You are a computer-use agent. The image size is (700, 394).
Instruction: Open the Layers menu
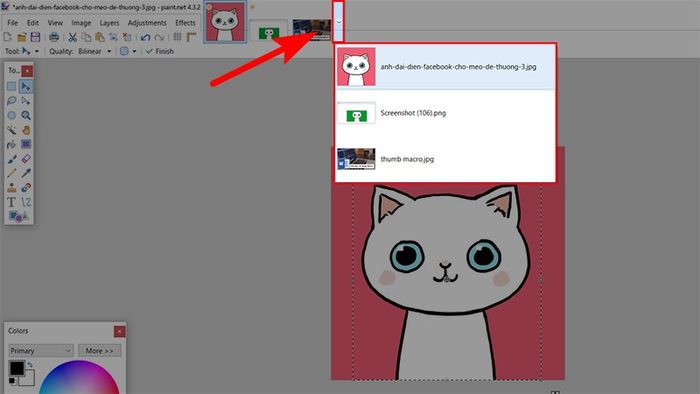coord(109,23)
